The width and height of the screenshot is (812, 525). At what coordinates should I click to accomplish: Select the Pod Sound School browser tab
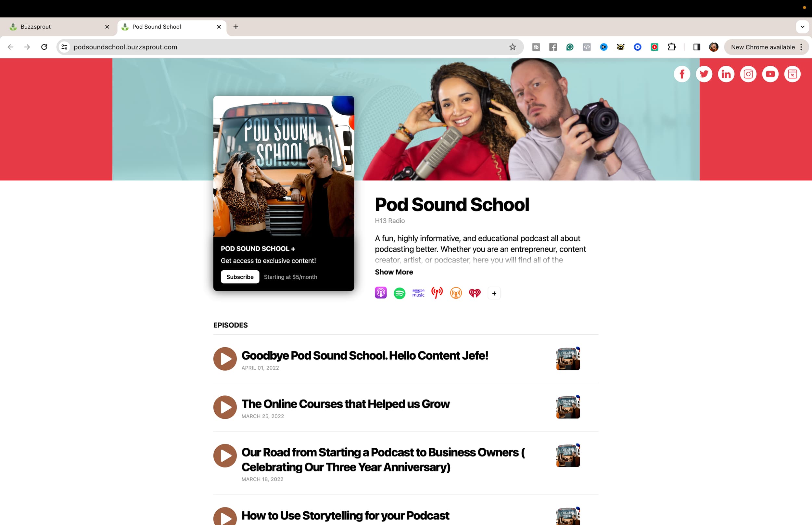tap(172, 27)
